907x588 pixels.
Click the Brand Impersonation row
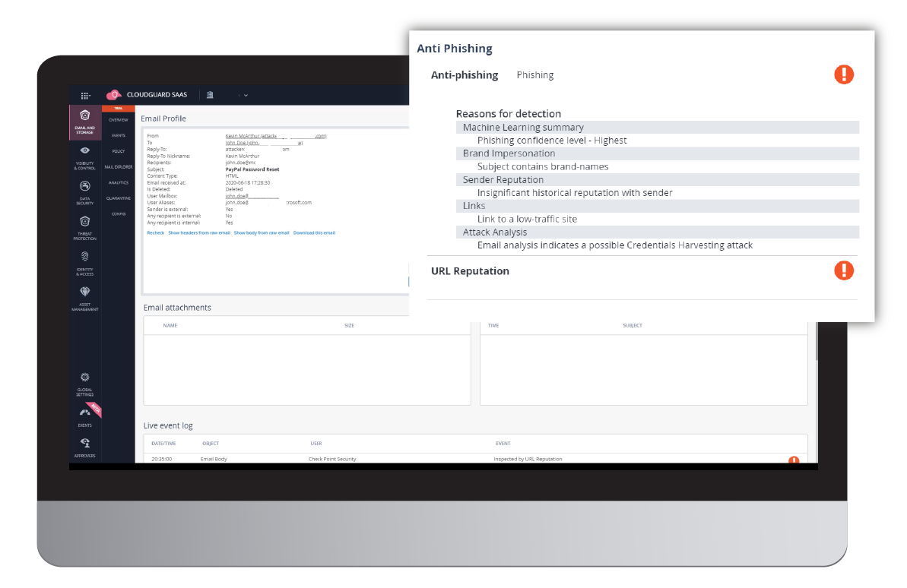pyautogui.click(x=657, y=153)
